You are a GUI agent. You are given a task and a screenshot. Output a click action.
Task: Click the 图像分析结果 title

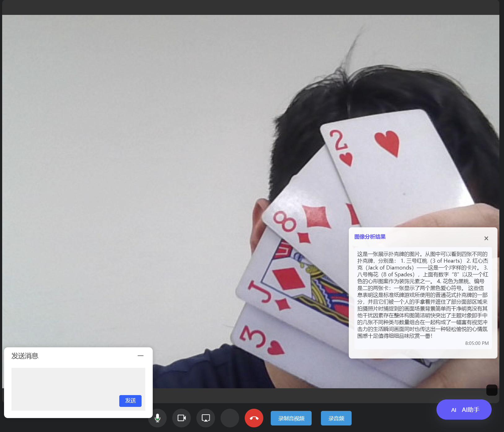[x=370, y=237]
